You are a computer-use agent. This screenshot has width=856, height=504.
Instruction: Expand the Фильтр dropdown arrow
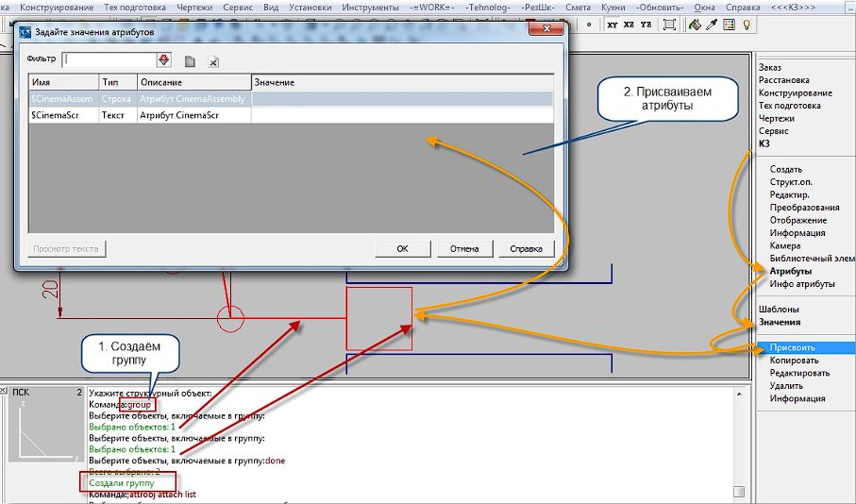[164, 59]
